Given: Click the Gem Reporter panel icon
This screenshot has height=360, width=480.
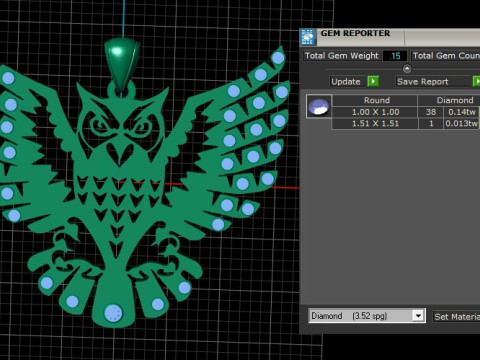Looking at the screenshot, I should [308, 37].
